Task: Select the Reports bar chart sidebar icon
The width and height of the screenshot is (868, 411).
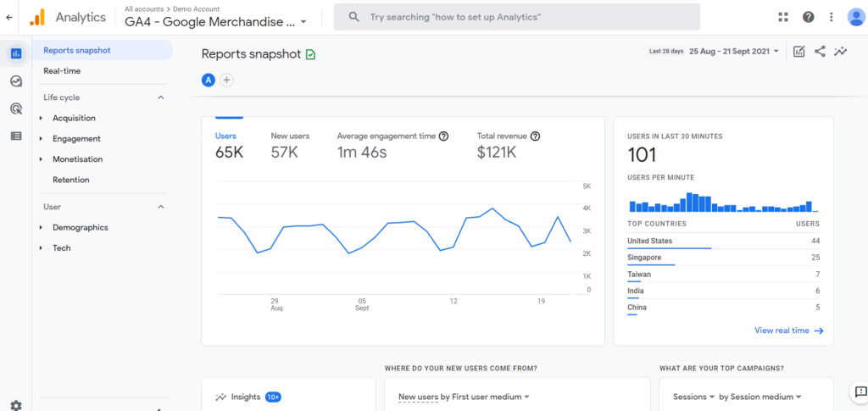Action: tap(16, 53)
